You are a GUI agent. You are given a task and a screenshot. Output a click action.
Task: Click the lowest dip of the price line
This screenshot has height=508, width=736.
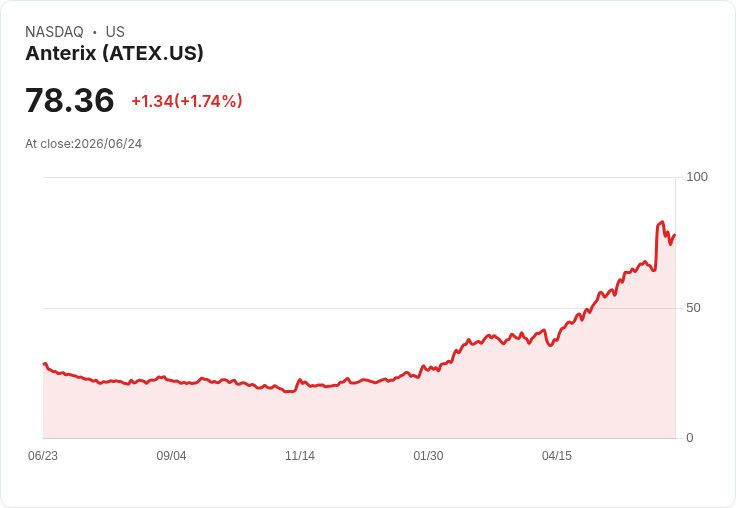(287, 392)
